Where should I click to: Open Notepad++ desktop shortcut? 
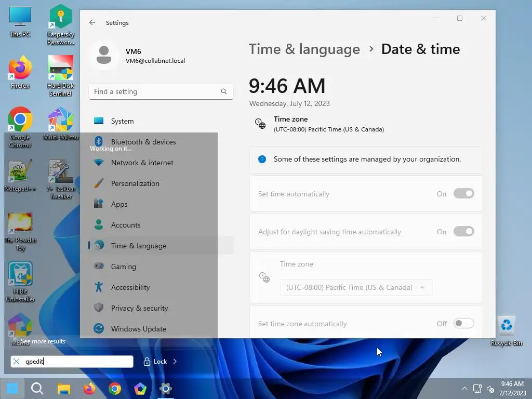click(x=20, y=176)
